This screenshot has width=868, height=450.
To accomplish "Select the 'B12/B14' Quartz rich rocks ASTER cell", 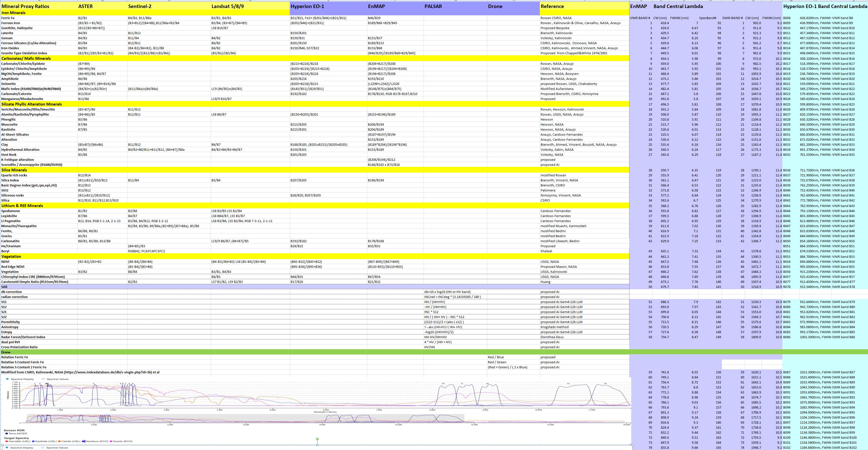I will [x=102, y=175].
